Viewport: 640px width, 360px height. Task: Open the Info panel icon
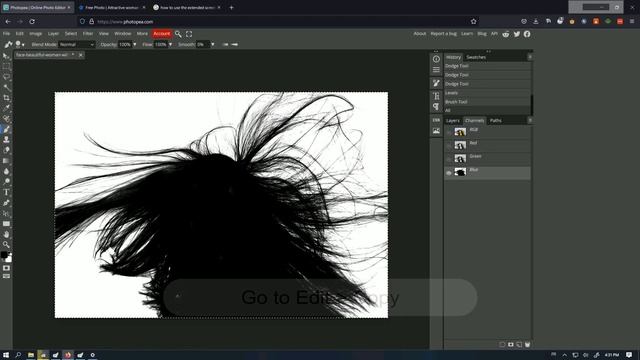pos(436,59)
